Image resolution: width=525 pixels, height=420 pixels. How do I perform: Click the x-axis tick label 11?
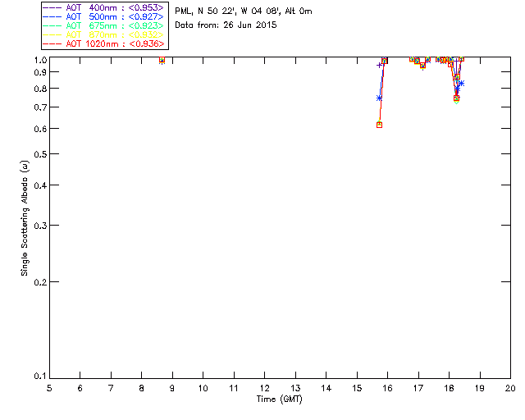pyautogui.click(x=234, y=388)
